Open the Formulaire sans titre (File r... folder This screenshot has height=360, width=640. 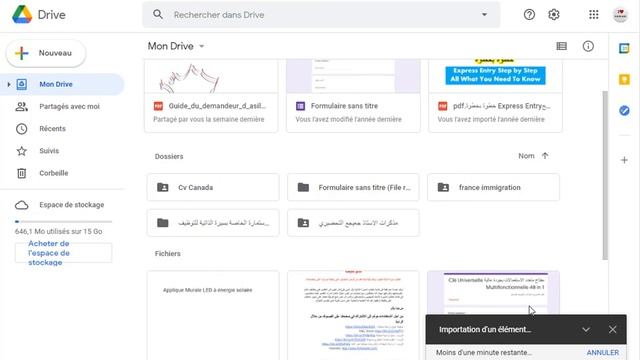pyautogui.click(x=353, y=187)
